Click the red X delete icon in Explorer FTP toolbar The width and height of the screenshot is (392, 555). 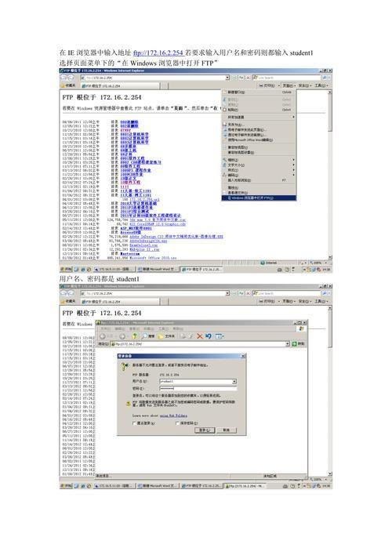[200, 336]
